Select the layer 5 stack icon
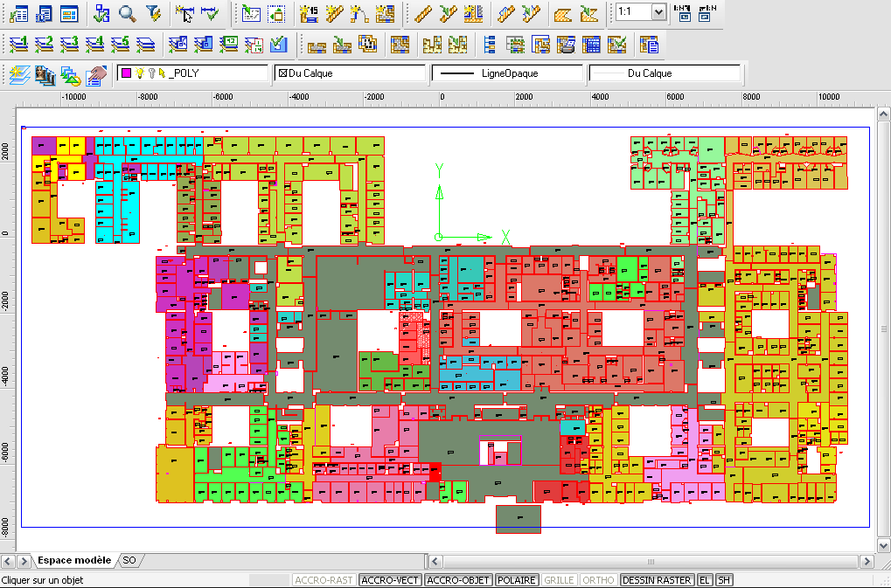Viewport: 891px width, 588px height. click(x=122, y=44)
